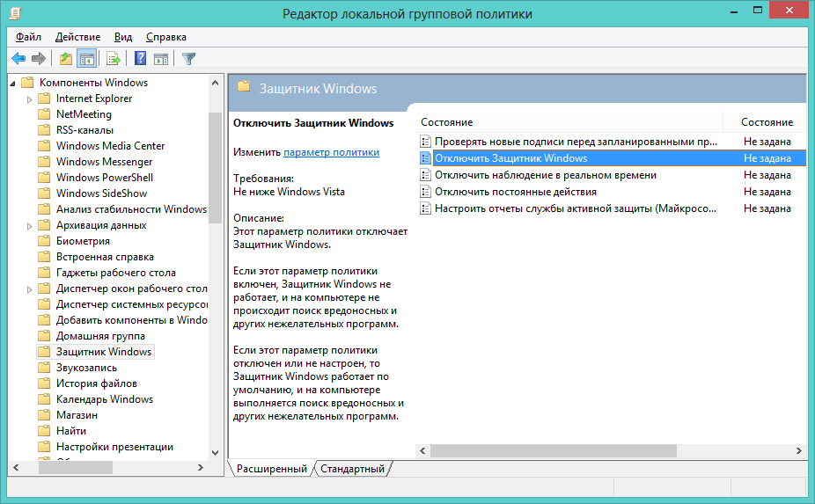Viewport: 815px width, 504px height.
Task: Select the Windows Media Center folder
Action: click(x=110, y=146)
